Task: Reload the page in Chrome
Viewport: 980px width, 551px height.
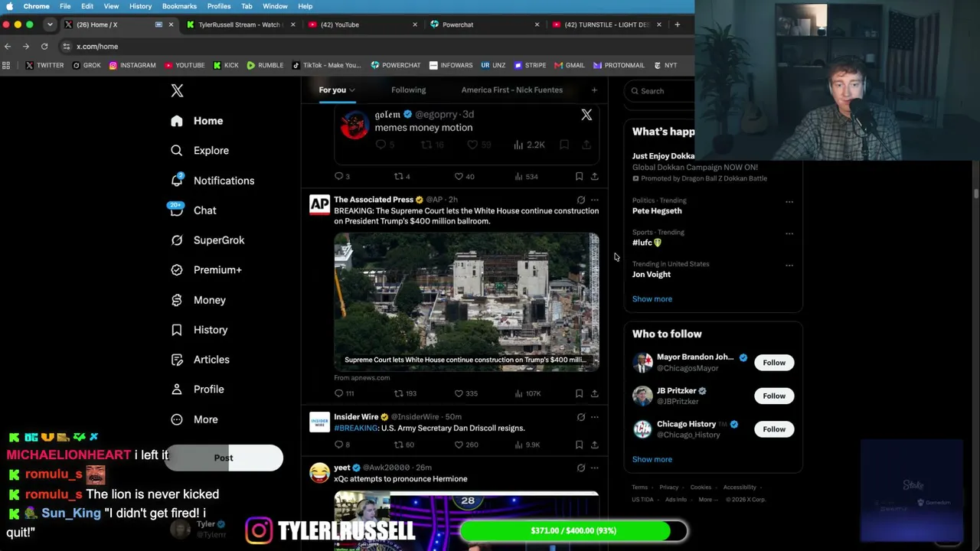Action: point(44,46)
